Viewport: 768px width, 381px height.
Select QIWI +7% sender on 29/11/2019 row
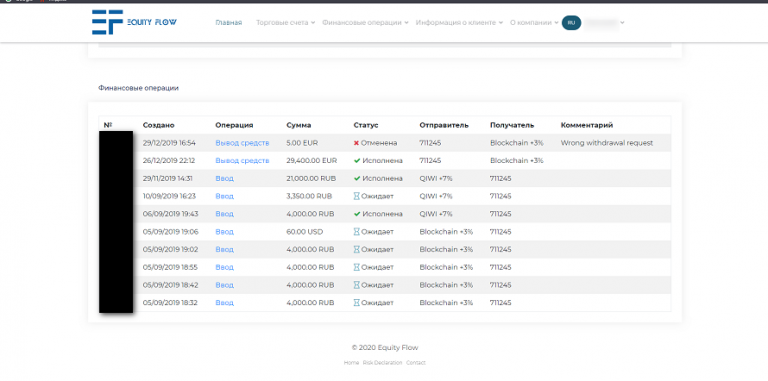coord(436,178)
